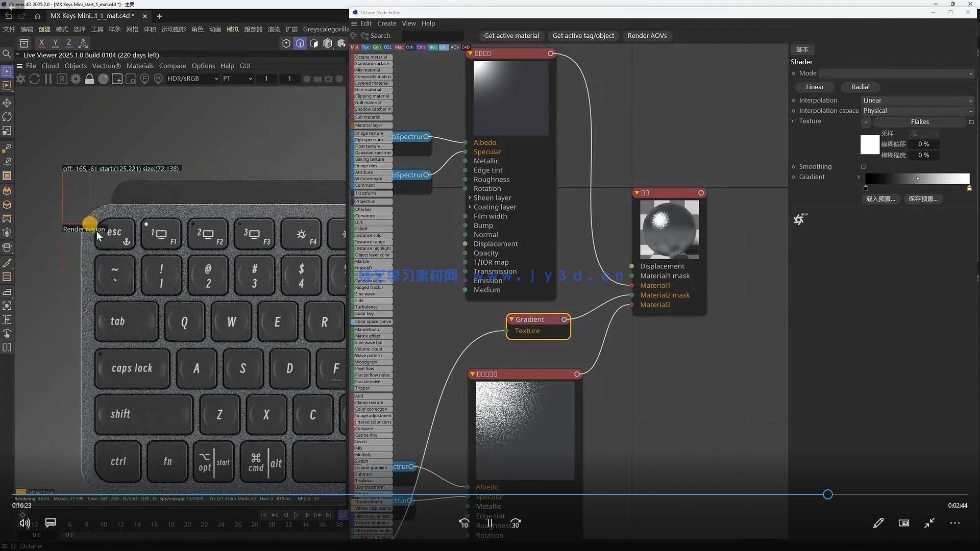
Task: Click the Radial gradient mode button
Action: [x=860, y=87]
